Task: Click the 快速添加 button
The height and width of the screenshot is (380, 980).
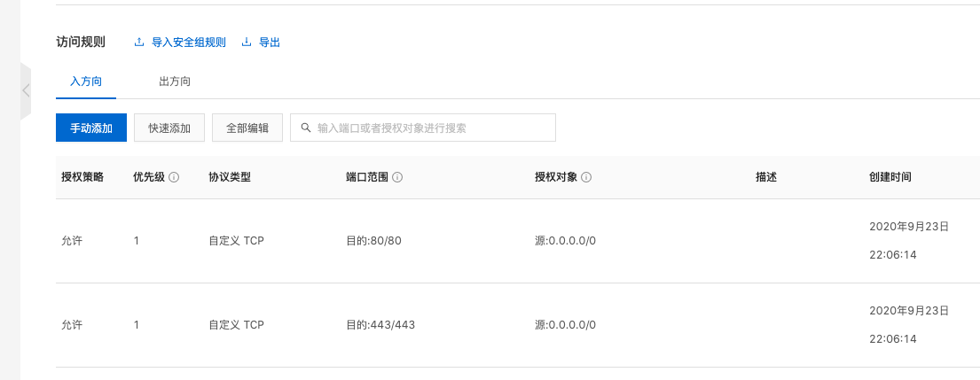Action: [169, 128]
